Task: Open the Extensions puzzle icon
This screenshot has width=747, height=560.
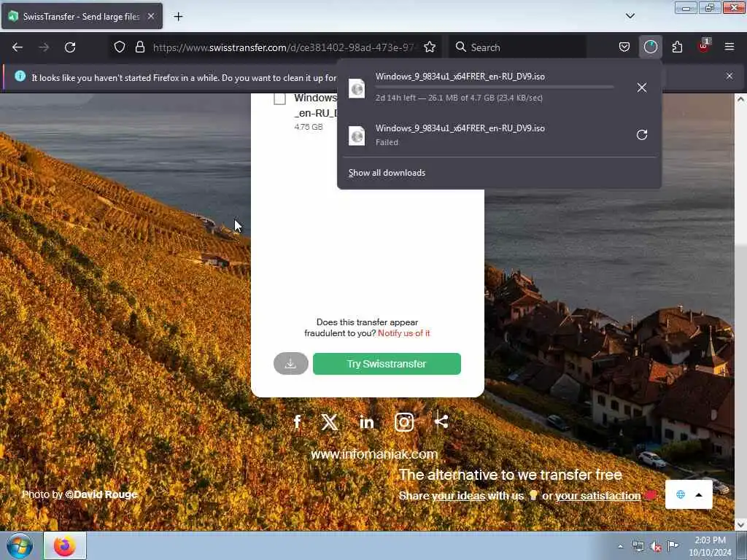Action: coord(677,47)
